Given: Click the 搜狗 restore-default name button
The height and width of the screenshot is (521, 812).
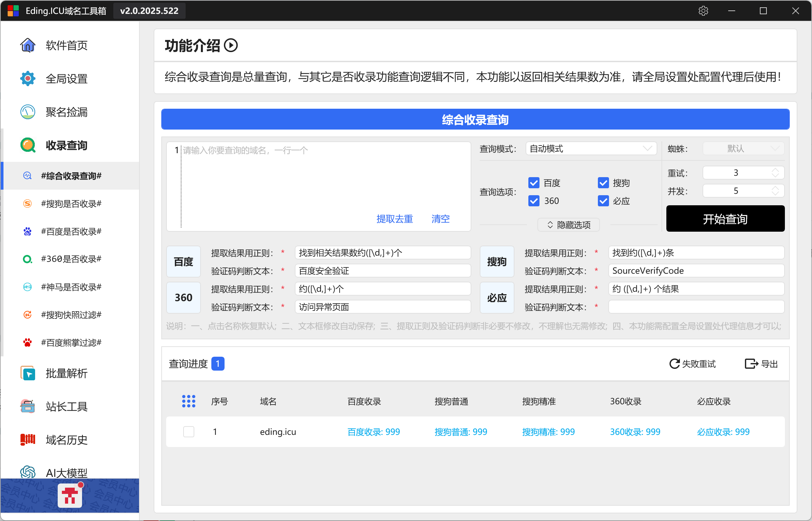Looking at the screenshot, I should click(497, 262).
